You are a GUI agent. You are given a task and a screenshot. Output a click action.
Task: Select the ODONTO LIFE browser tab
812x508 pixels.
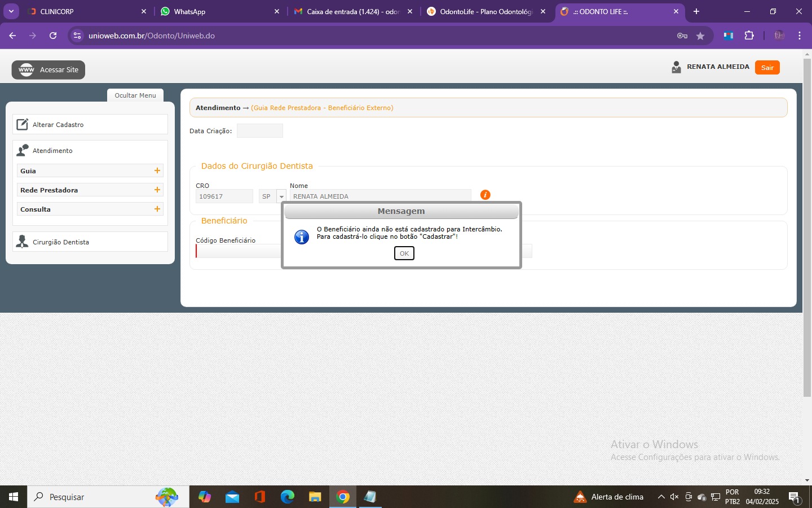point(619,11)
